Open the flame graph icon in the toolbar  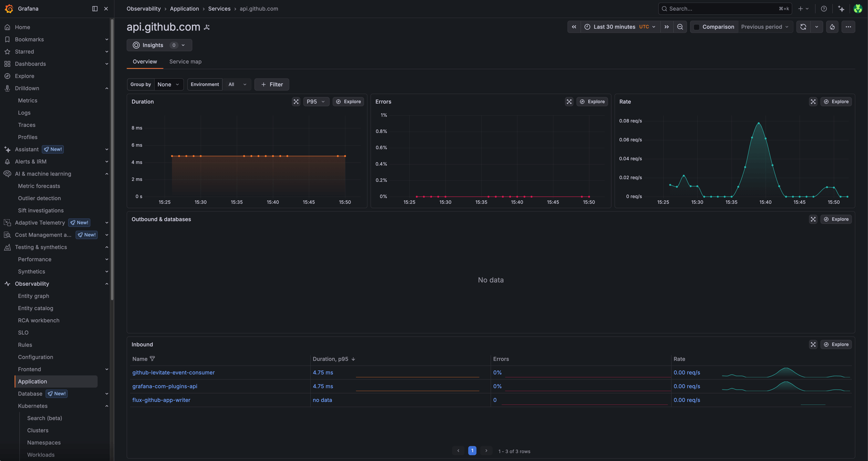coord(832,26)
